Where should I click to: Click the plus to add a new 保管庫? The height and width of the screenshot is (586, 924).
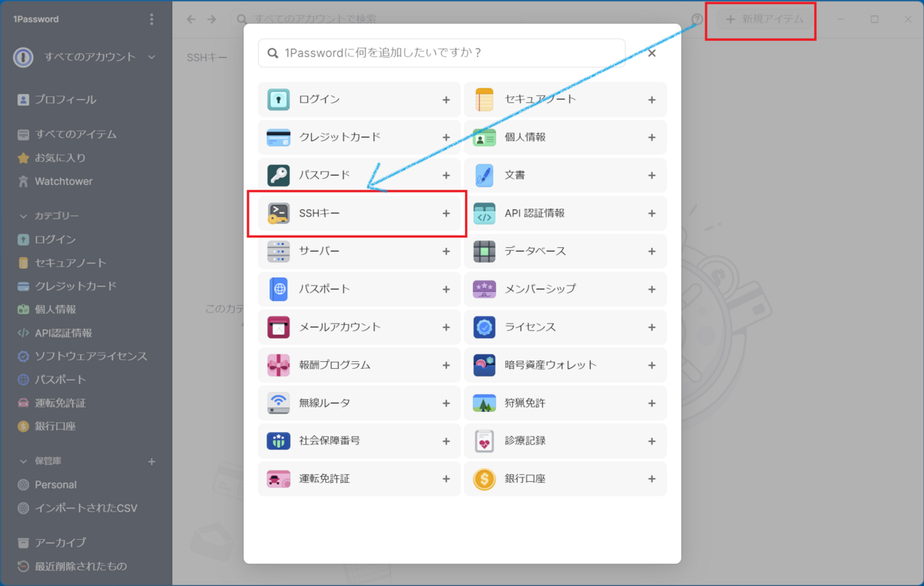(152, 460)
